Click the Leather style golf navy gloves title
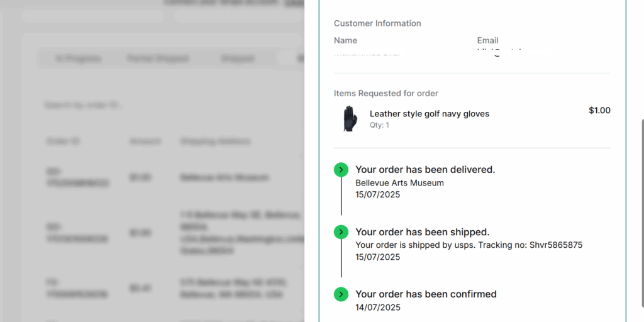Viewport: 644px width, 322px height. (x=429, y=114)
